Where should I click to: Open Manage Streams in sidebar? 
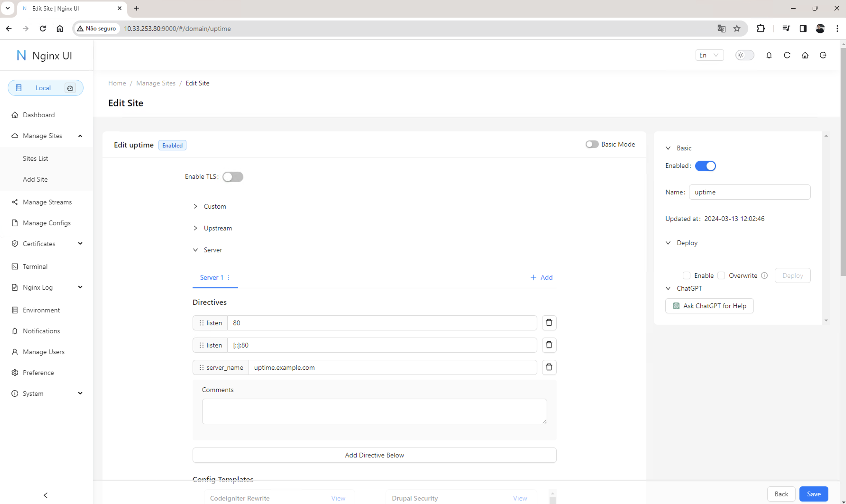(46, 202)
